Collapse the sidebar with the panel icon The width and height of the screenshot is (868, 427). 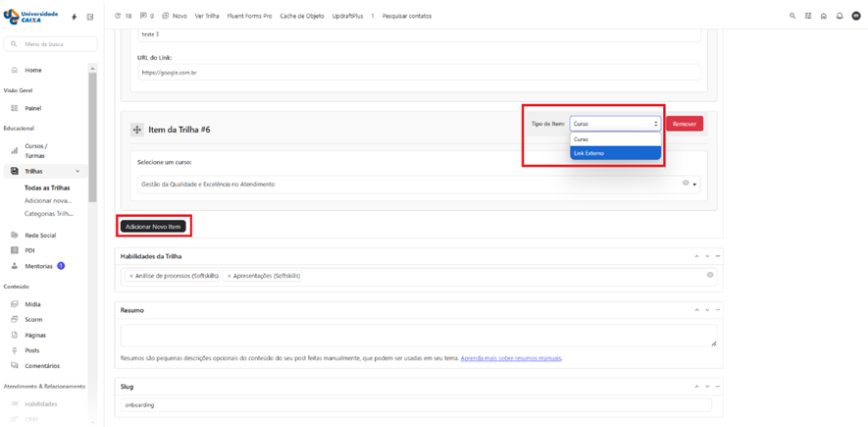click(x=90, y=17)
